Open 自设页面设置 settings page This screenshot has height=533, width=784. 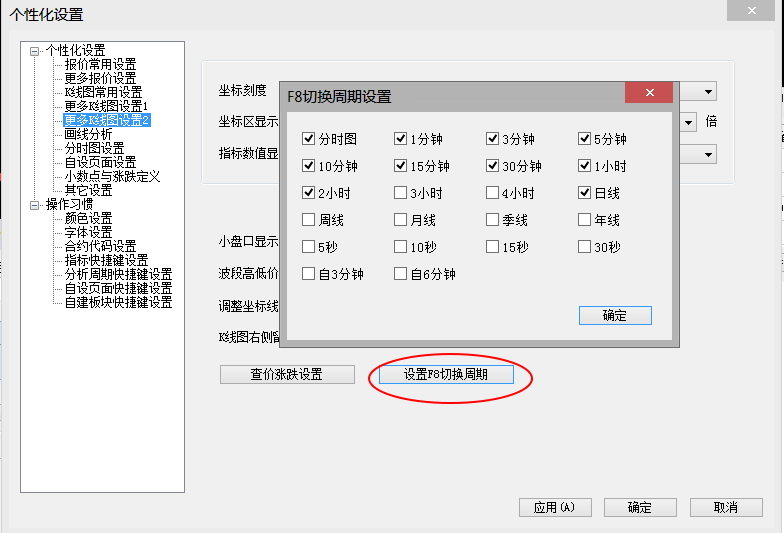[x=100, y=162]
